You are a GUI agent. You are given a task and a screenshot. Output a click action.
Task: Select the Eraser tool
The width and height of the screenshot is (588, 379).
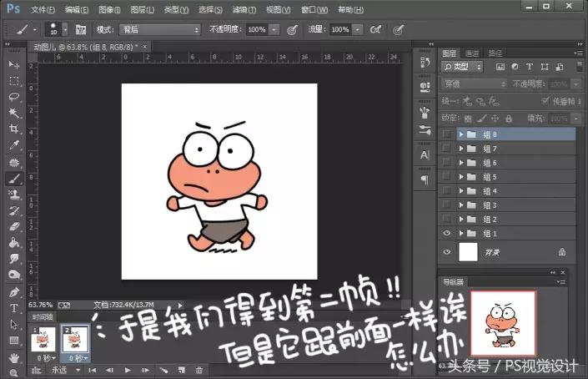[14, 227]
